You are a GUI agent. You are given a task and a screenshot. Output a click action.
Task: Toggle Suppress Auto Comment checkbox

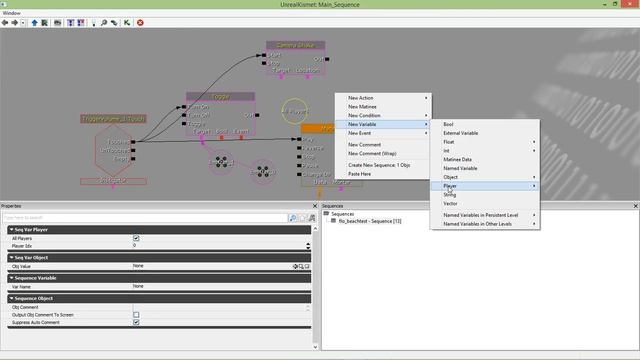pyautogui.click(x=136, y=322)
